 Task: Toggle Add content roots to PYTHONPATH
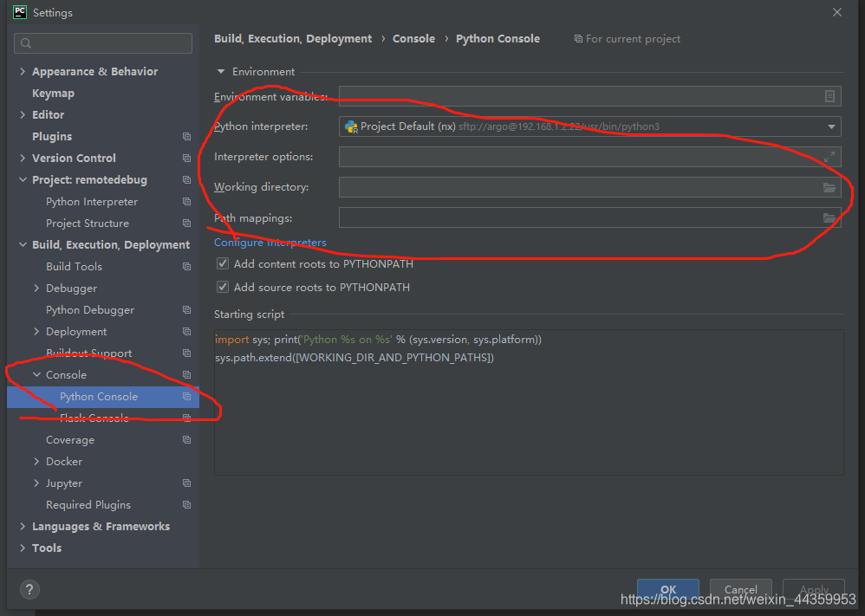click(x=223, y=263)
